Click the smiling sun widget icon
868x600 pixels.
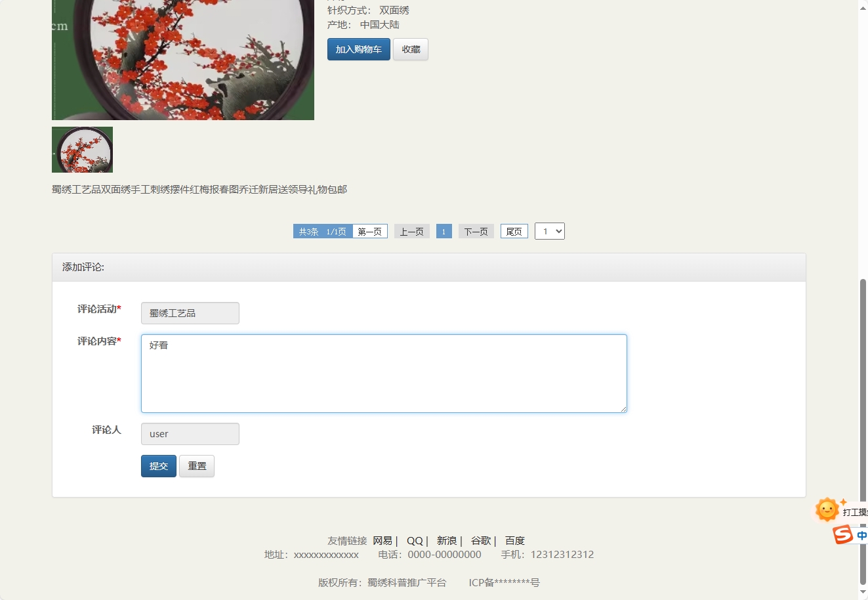826,509
